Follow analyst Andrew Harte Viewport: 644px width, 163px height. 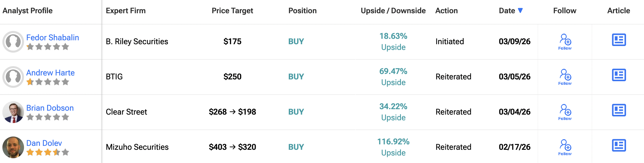click(565, 77)
